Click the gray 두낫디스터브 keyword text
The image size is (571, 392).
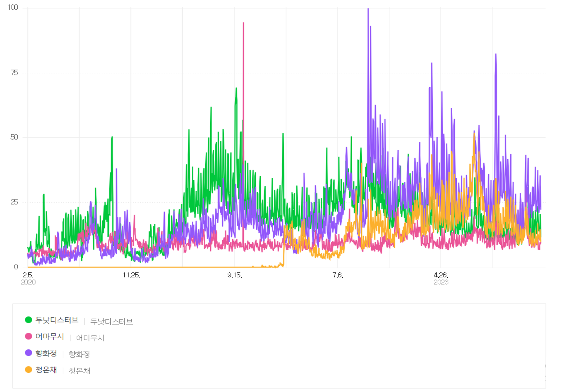[112, 321]
